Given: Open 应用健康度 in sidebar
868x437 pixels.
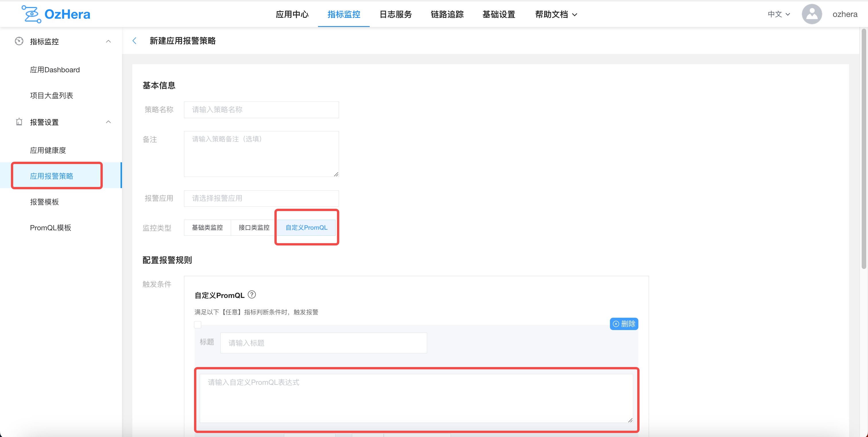Looking at the screenshot, I should pos(48,150).
